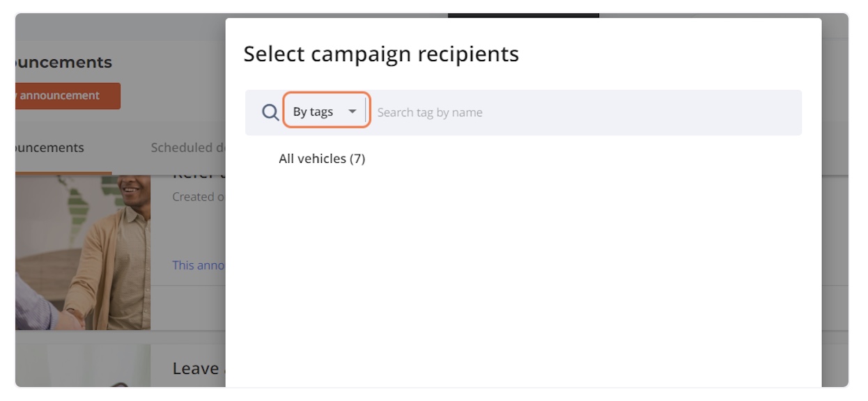Open the "Leave" announcement title
Image resolution: width=868 pixels, height=401 pixels.
click(x=198, y=368)
